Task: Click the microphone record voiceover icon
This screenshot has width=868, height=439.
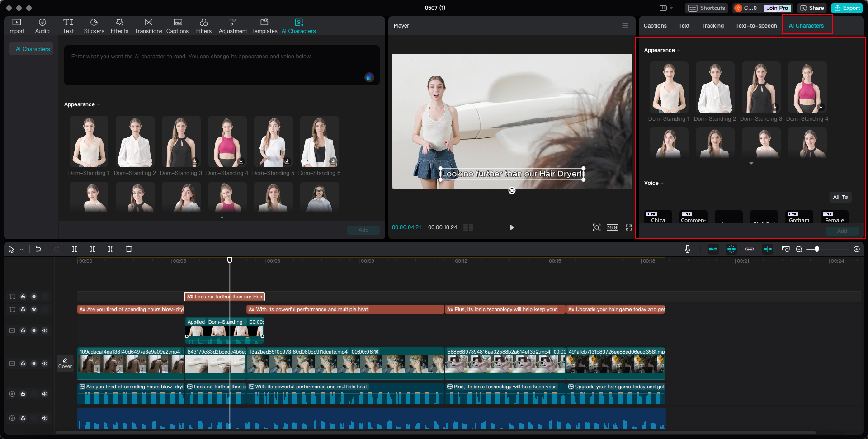Action: (687, 249)
